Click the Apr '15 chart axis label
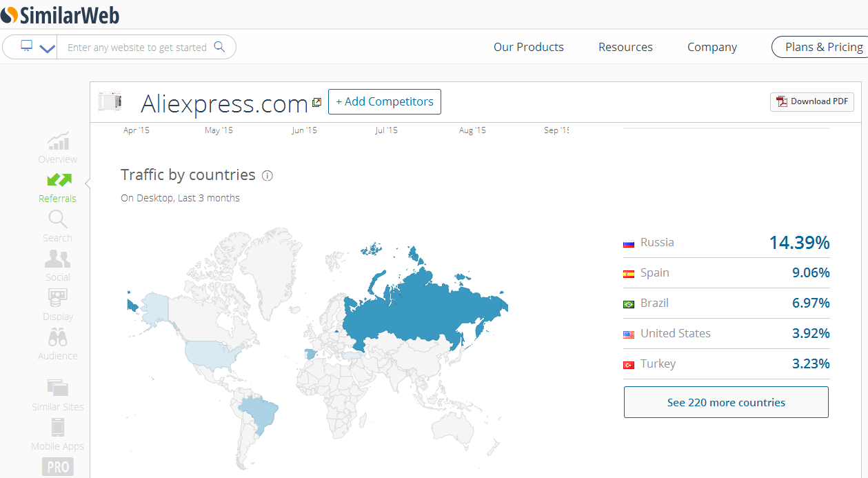Screen dimensions: 868x478 coord(137,130)
